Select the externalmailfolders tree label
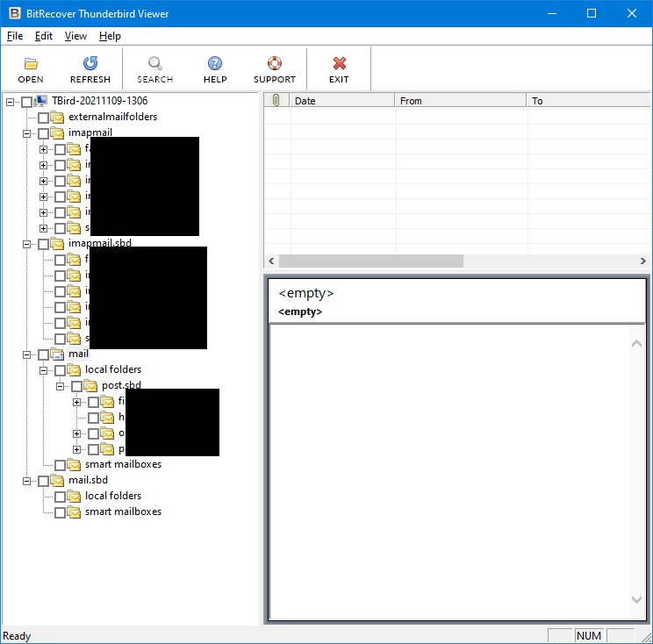Viewport: 653px width, 644px height. [113, 117]
